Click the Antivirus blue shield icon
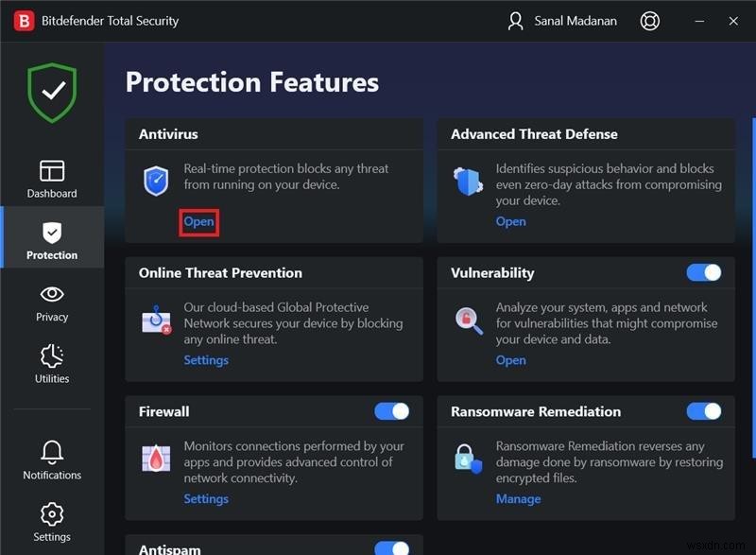Screen dimensions: 756x555 click(156, 181)
